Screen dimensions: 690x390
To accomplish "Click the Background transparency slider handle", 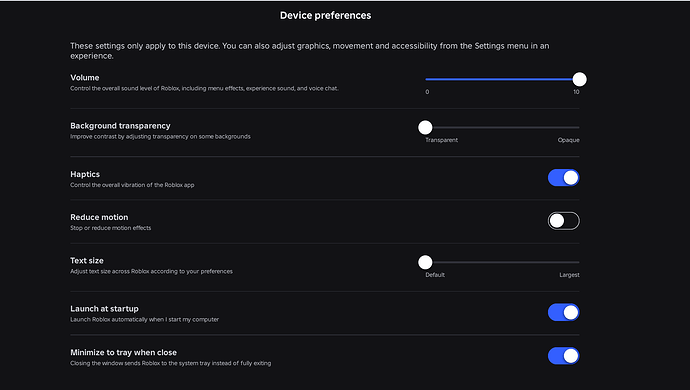I will point(425,128).
